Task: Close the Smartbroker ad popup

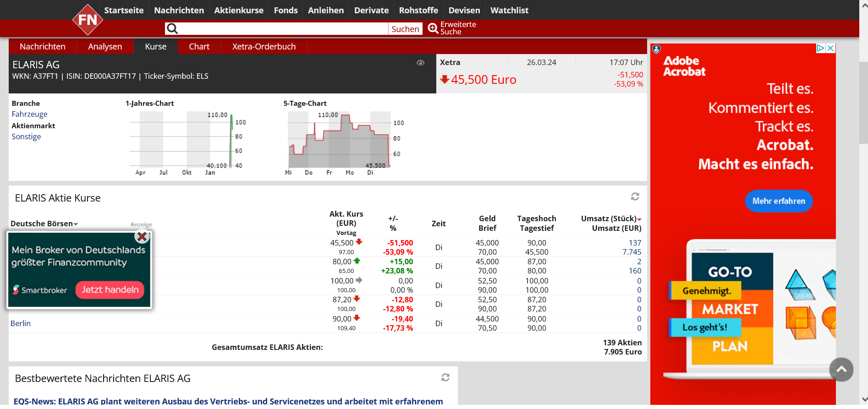Action: [142, 237]
